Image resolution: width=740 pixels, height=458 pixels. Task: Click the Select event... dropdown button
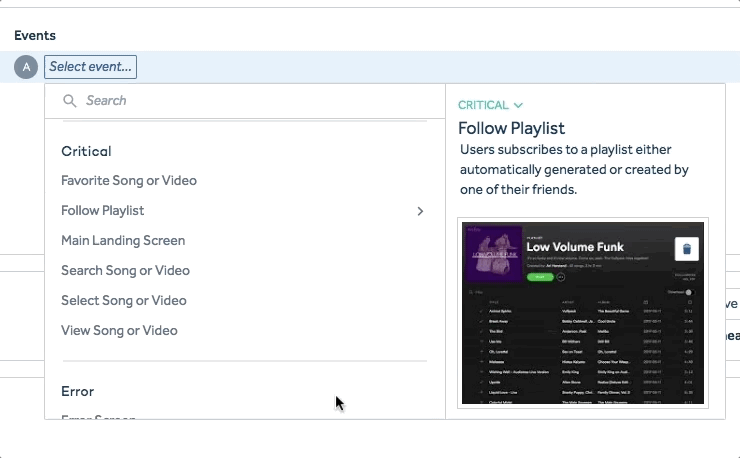[91, 67]
